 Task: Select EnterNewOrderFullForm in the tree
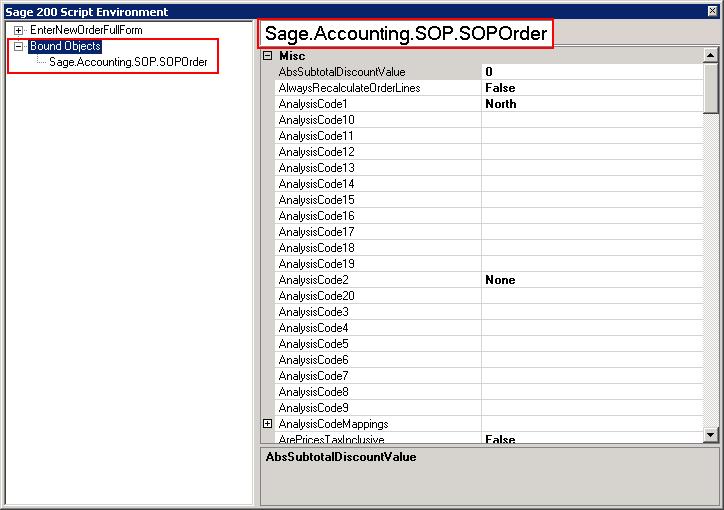tap(86, 30)
